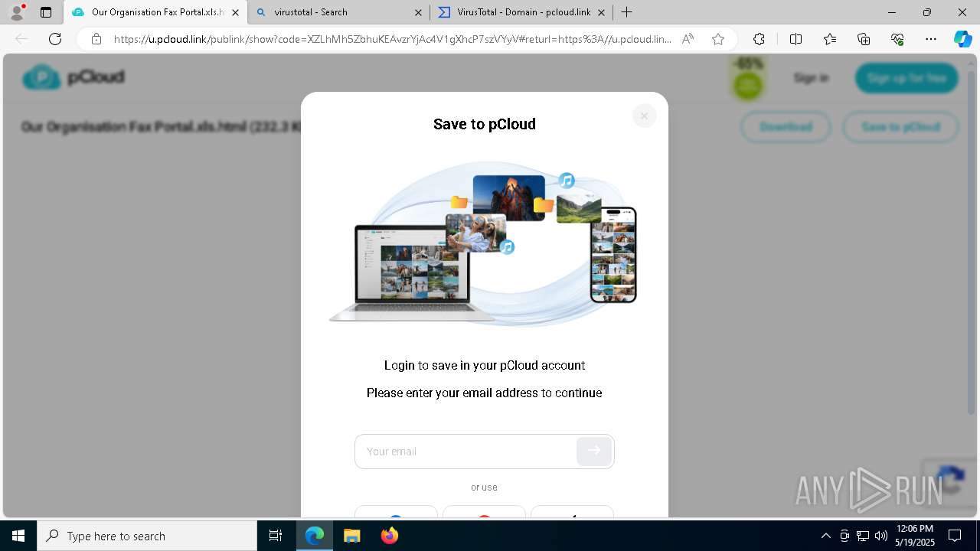The width and height of the screenshot is (980, 551).
Task: Click the pCloud logo
Action: click(73, 77)
